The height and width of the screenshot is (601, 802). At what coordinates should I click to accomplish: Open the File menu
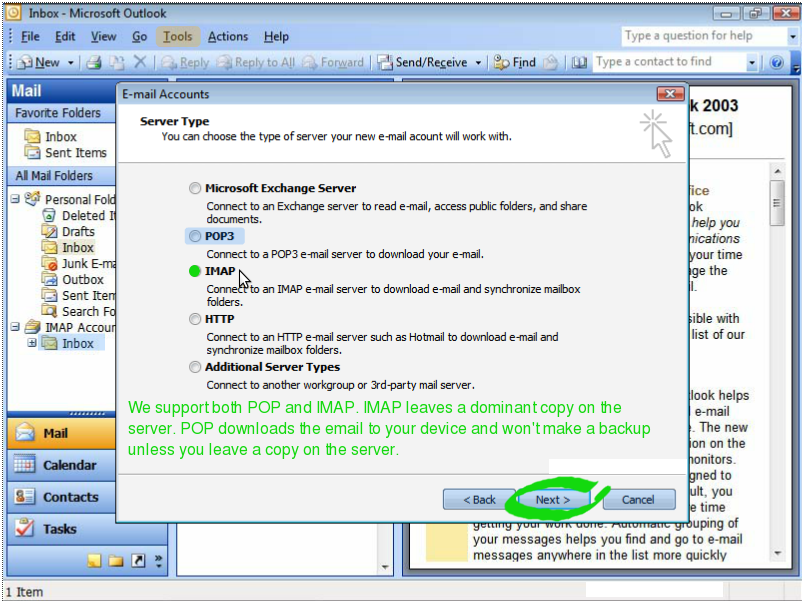[x=30, y=37]
